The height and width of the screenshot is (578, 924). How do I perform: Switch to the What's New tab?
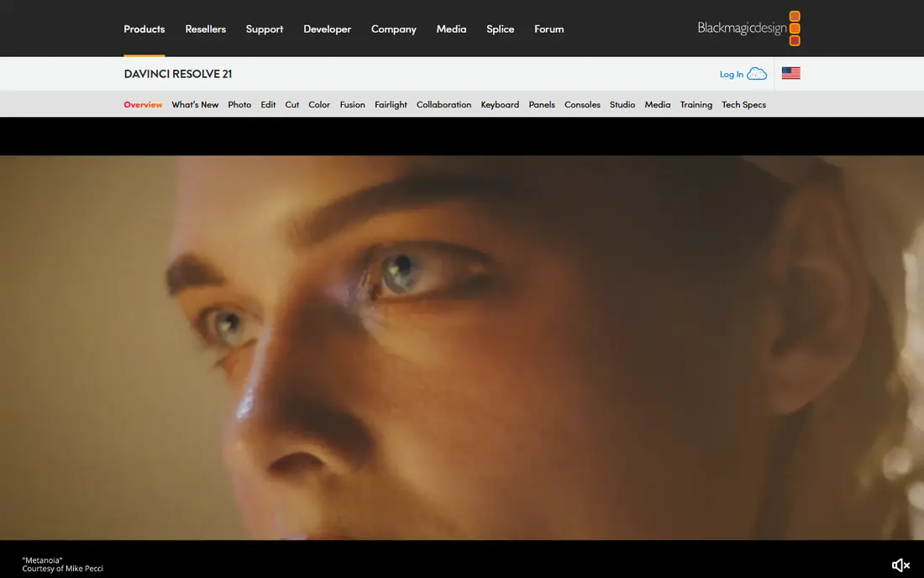(x=195, y=105)
